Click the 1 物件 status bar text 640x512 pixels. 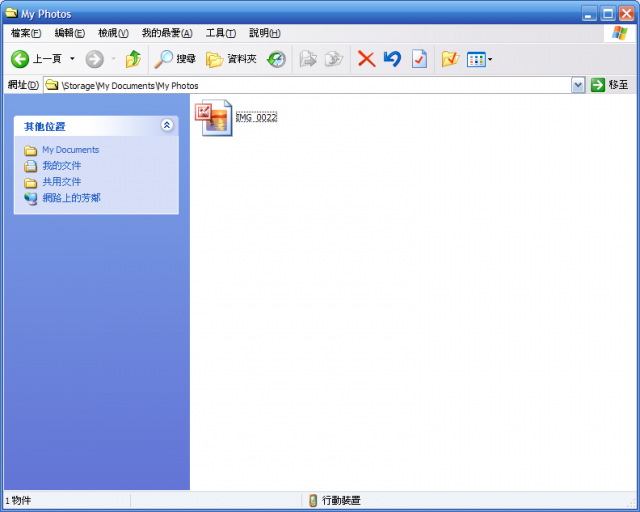tap(18, 500)
